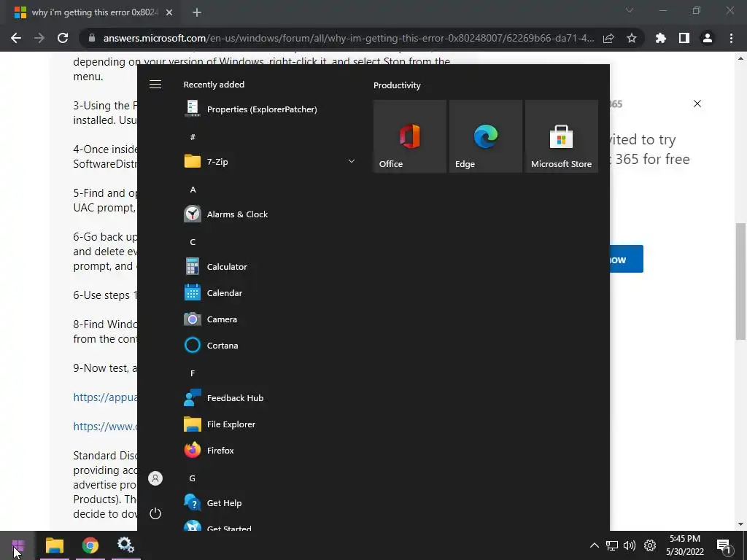747x560 pixels.
Task: Click the webpage vertical scrollbar thumb
Action: tap(740, 281)
